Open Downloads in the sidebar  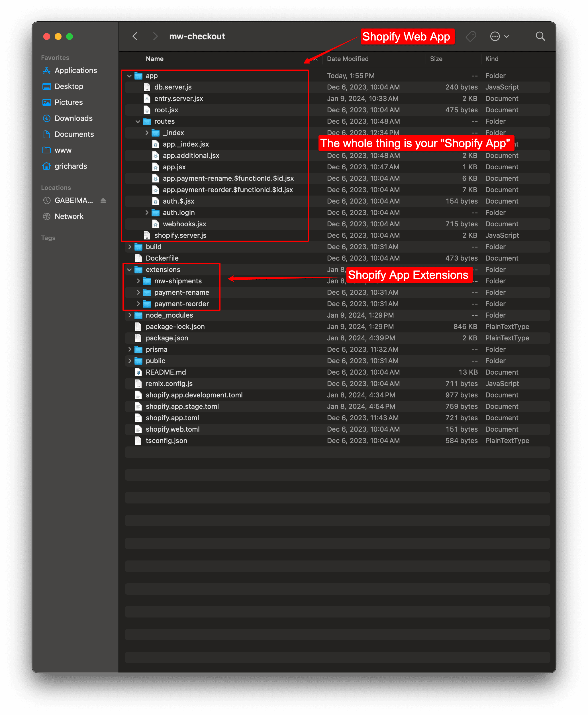[73, 118]
